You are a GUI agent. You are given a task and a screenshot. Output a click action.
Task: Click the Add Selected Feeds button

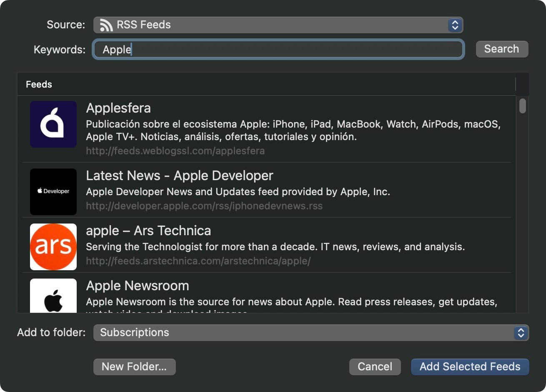(470, 367)
